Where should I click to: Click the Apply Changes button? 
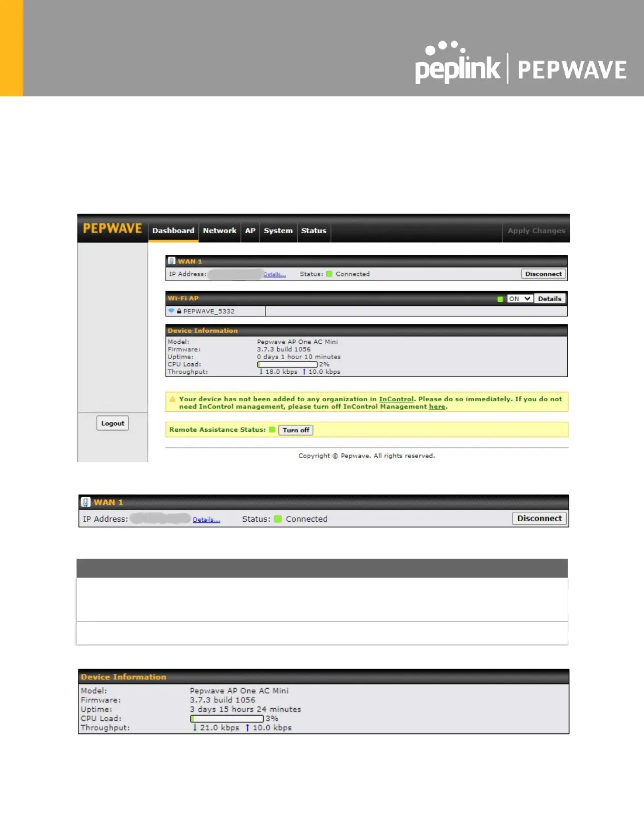[x=536, y=231]
